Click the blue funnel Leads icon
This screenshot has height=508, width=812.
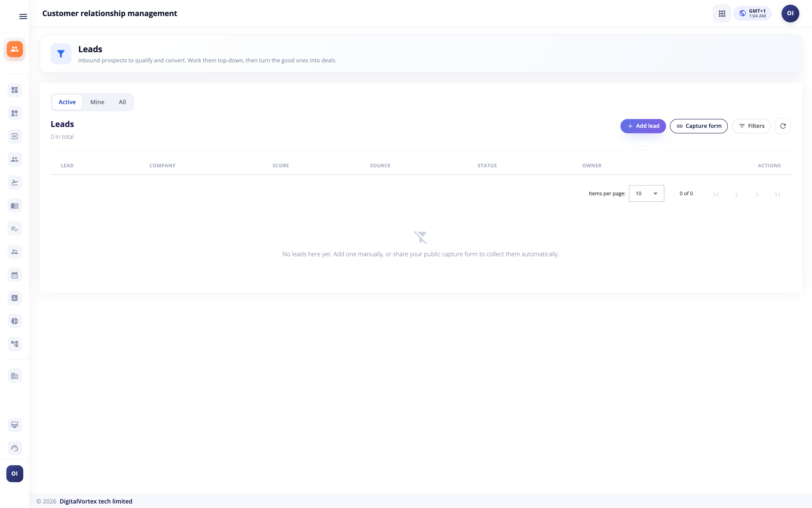[x=61, y=54]
